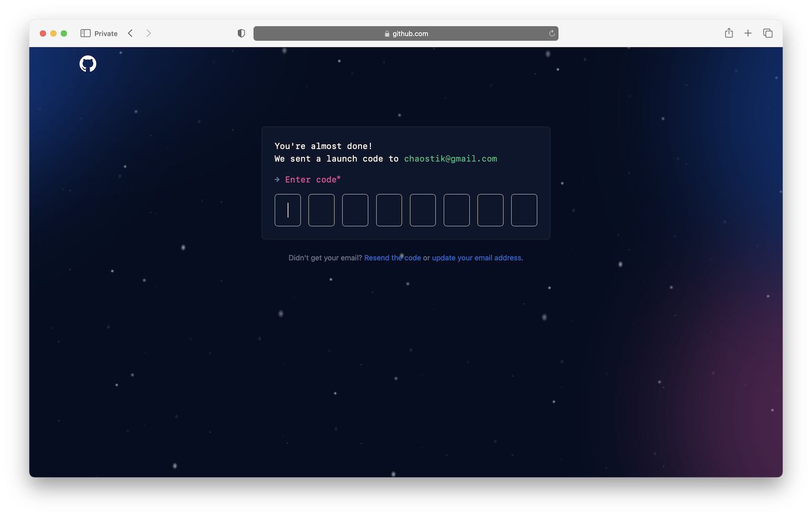Click the sixth launch code digit box

tap(457, 210)
